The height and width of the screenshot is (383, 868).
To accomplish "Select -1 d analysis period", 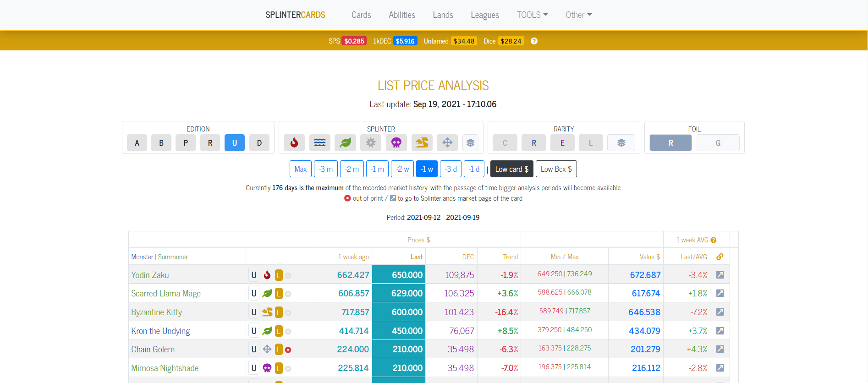I will [474, 169].
